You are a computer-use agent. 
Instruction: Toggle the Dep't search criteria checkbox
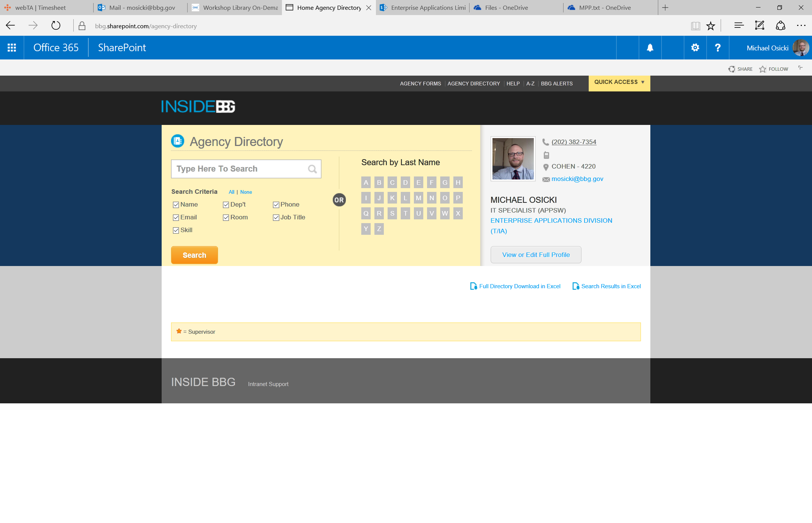pos(226,205)
